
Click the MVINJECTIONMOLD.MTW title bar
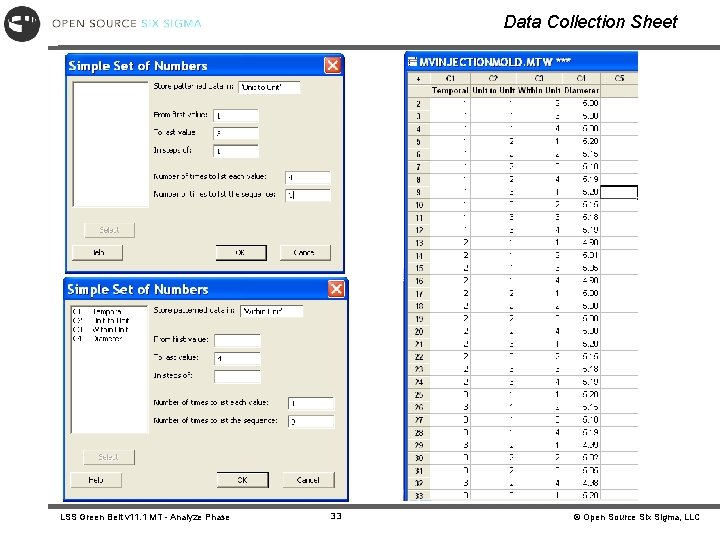[521, 62]
